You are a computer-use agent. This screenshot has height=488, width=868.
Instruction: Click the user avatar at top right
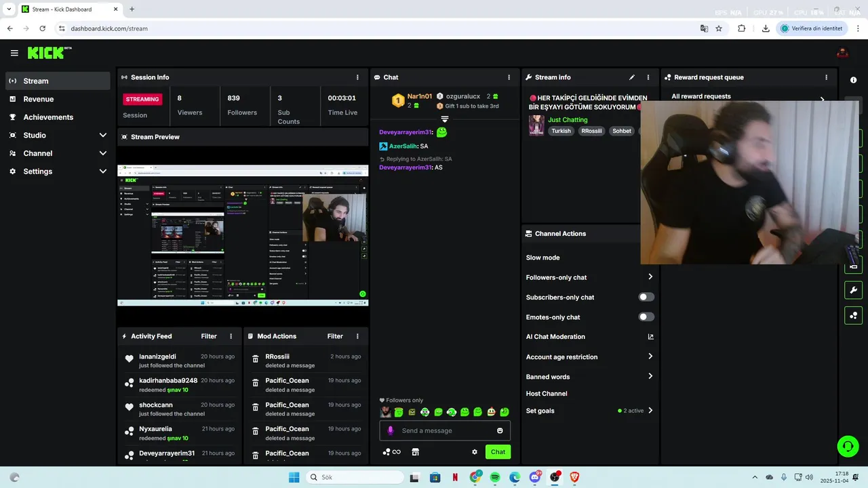[x=842, y=53]
